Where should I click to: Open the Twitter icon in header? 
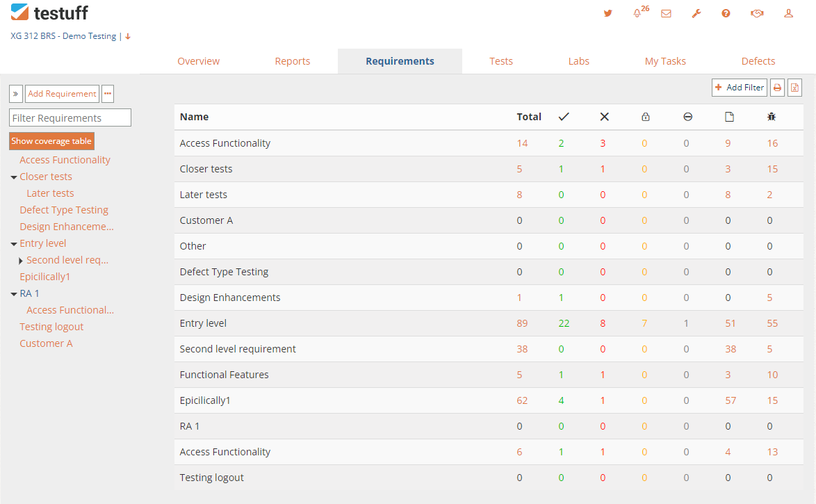click(x=607, y=13)
